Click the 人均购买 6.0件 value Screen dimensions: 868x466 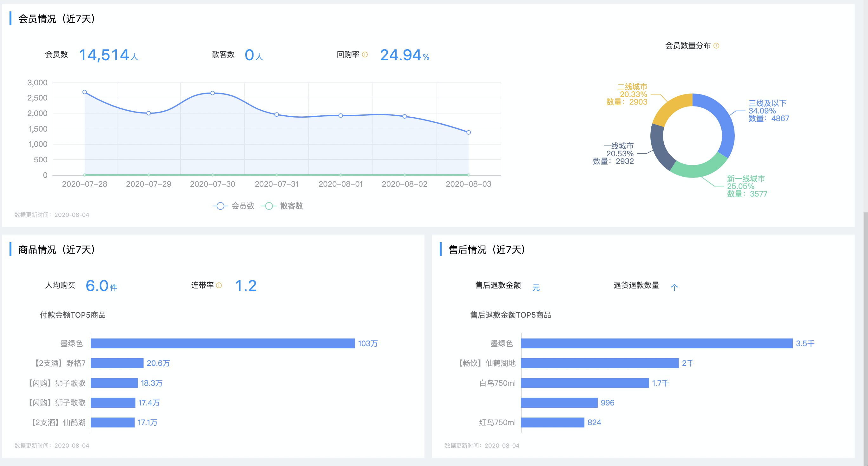click(x=102, y=286)
